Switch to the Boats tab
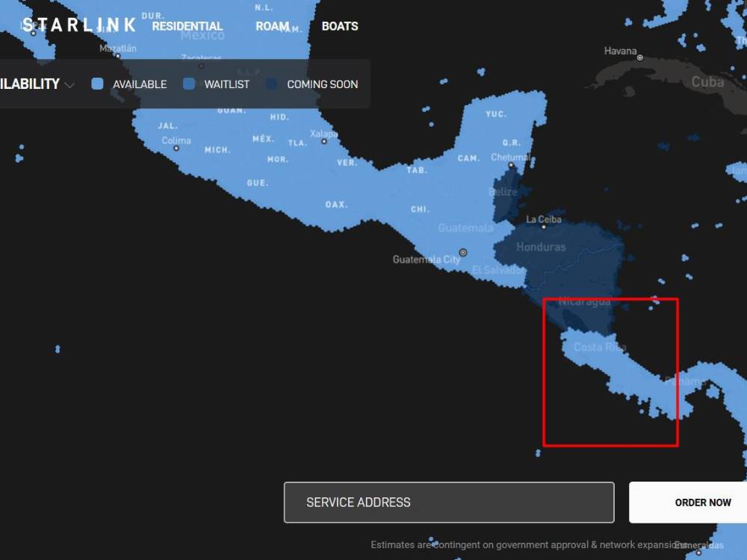 [340, 25]
